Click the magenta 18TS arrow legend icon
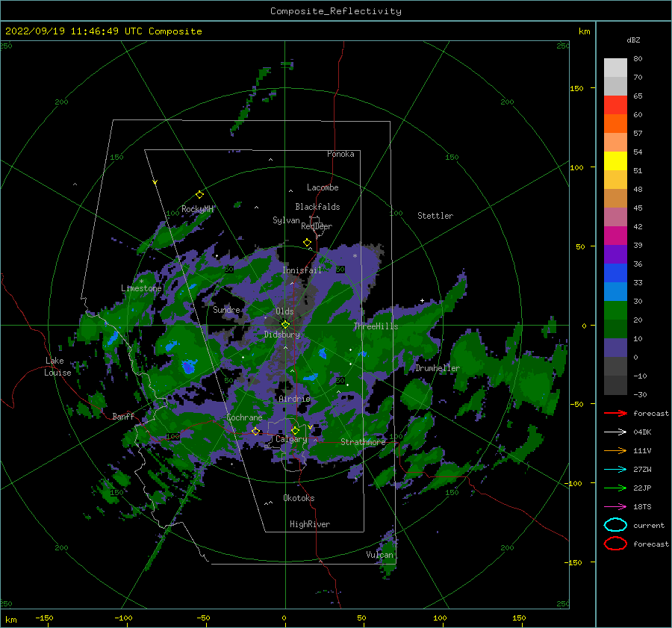The height and width of the screenshot is (628, 672). (615, 507)
